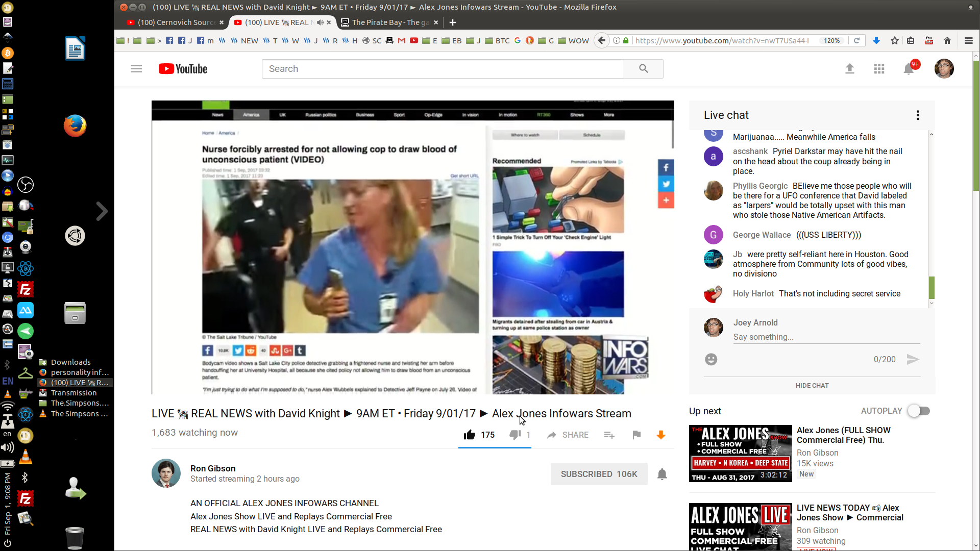Toggle the Autoplay switch

[x=919, y=411]
